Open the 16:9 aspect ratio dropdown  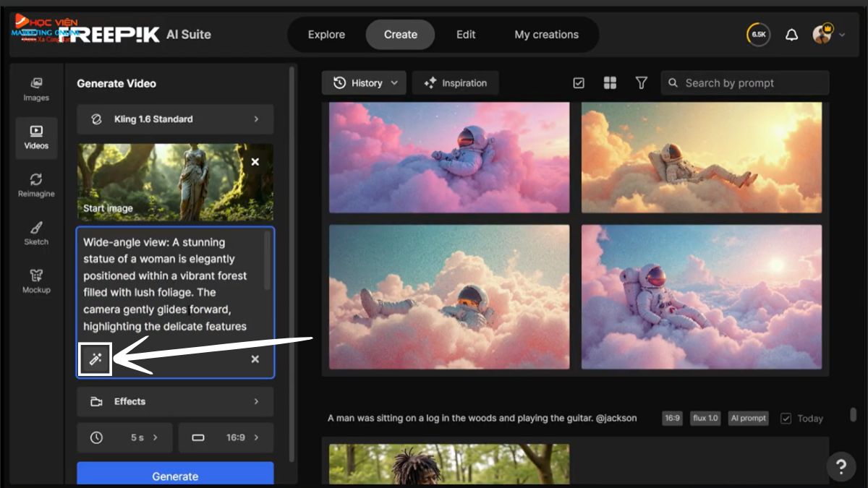coord(226,437)
